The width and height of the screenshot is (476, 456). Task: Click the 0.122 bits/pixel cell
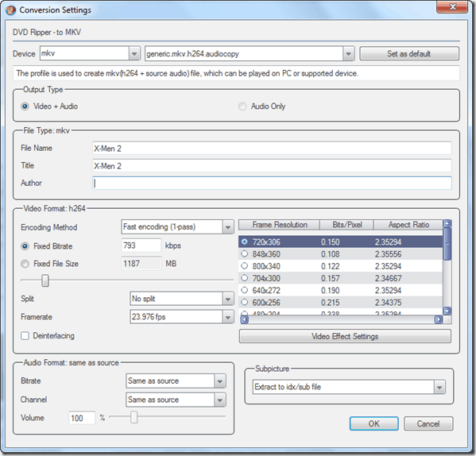tap(331, 266)
